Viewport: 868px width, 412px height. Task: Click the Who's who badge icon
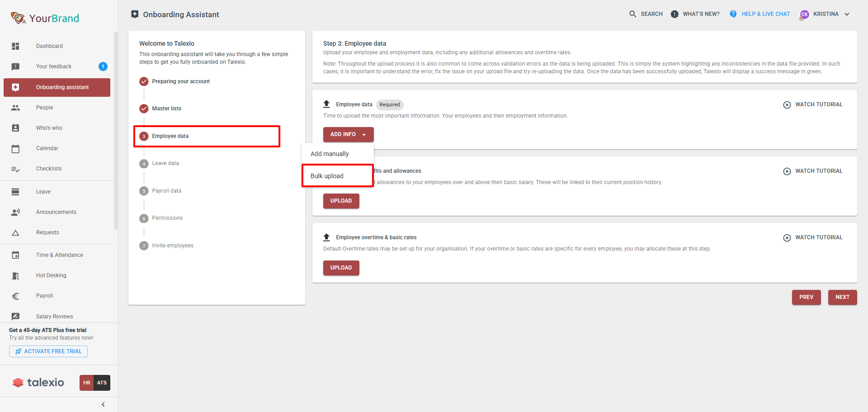tap(15, 128)
